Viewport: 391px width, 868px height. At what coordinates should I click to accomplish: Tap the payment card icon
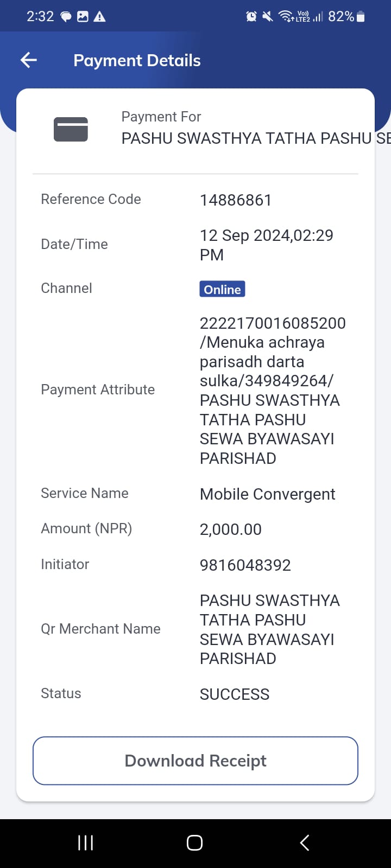[71, 129]
